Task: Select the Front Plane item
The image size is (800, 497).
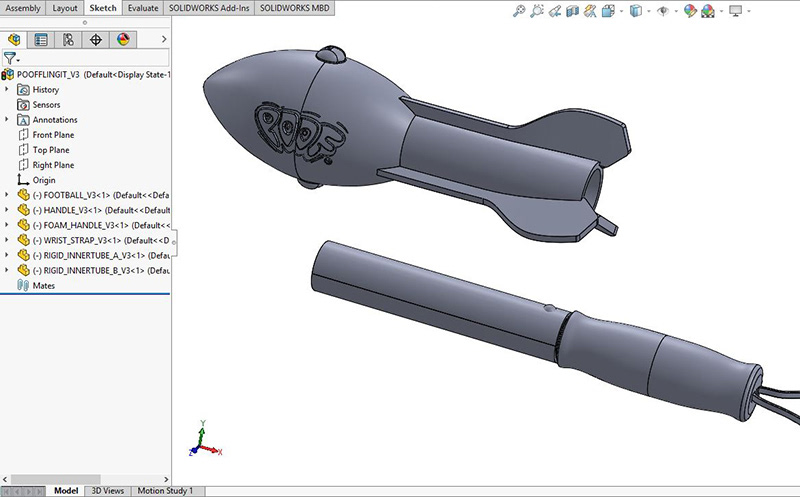Action: coord(53,135)
